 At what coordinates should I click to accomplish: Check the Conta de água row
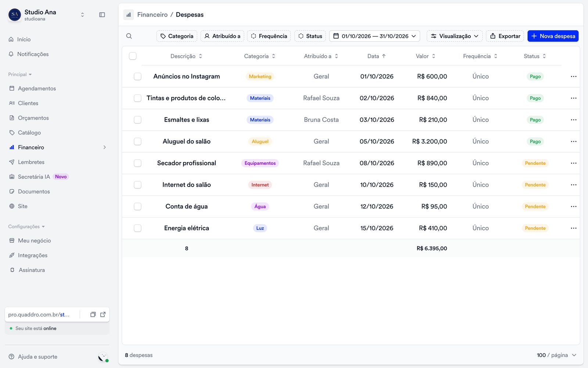click(x=137, y=206)
